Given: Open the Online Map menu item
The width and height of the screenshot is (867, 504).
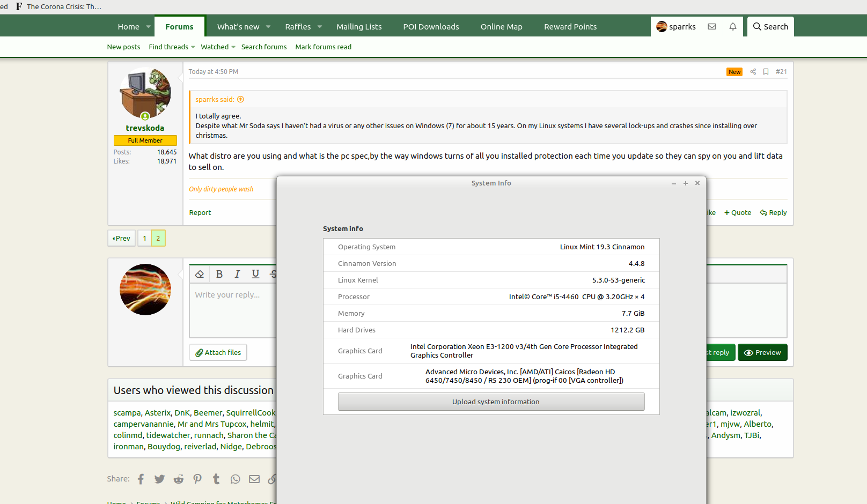Looking at the screenshot, I should click(501, 27).
